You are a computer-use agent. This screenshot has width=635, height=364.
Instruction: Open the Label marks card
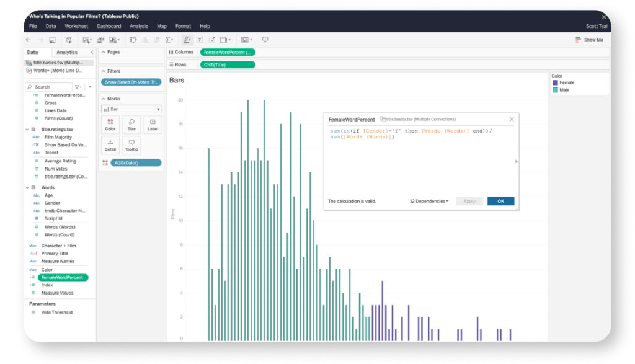[x=153, y=125]
